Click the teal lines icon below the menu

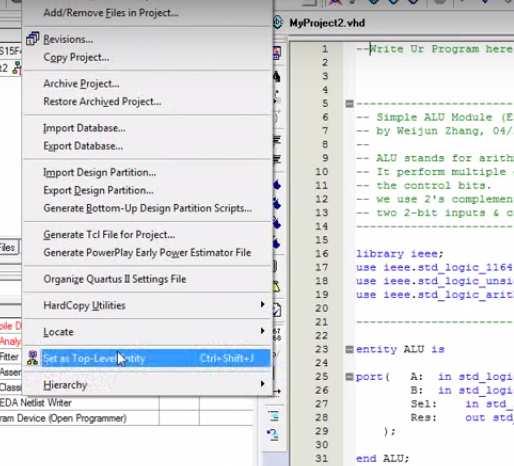pyautogui.click(x=273, y=416)
